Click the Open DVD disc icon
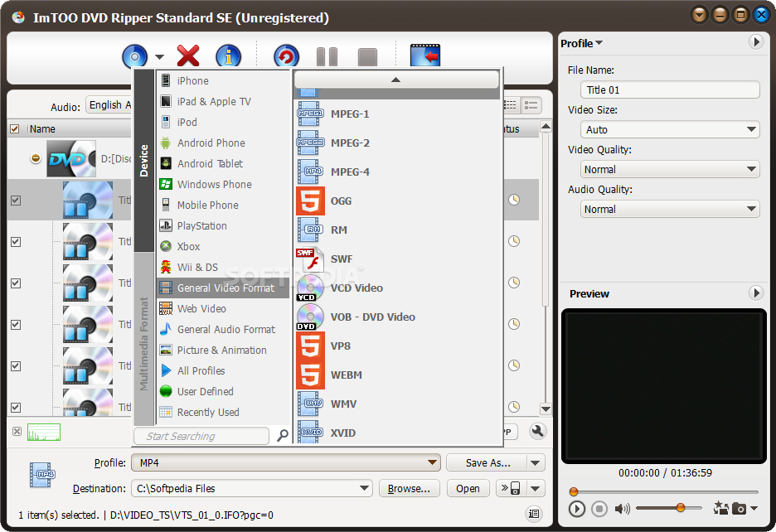Viewport: 776px width, 532px height. pos(134,57)
